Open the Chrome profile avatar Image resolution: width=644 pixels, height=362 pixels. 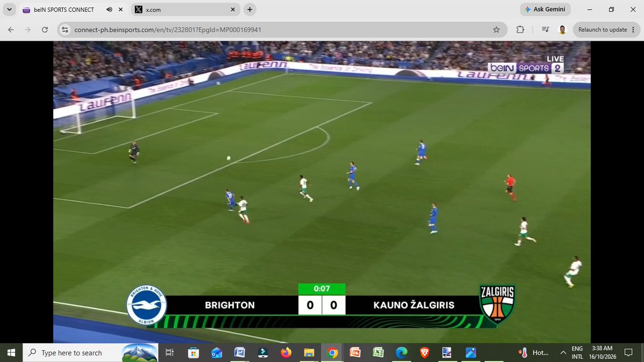click(562, 29)
